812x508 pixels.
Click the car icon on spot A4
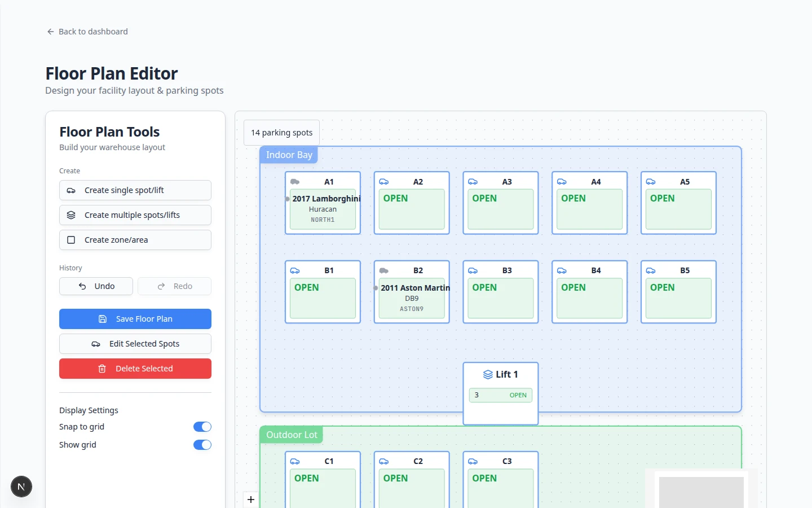tap(562, 182)
